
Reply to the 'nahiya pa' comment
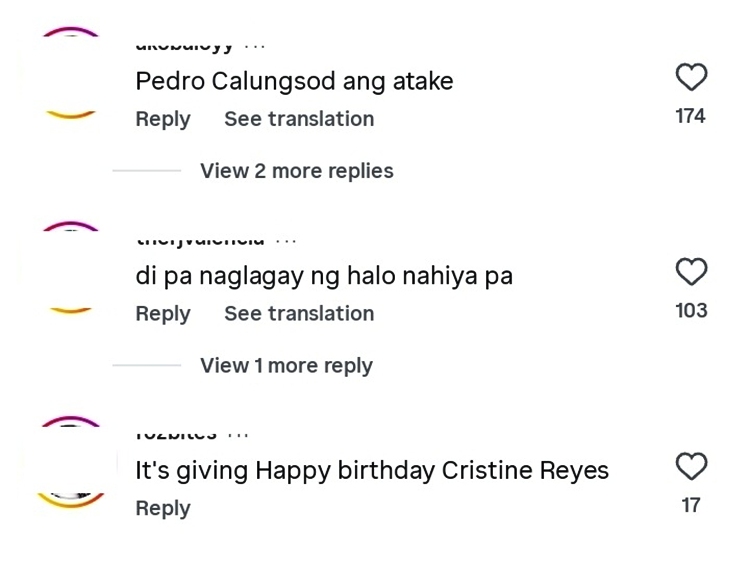163,314
